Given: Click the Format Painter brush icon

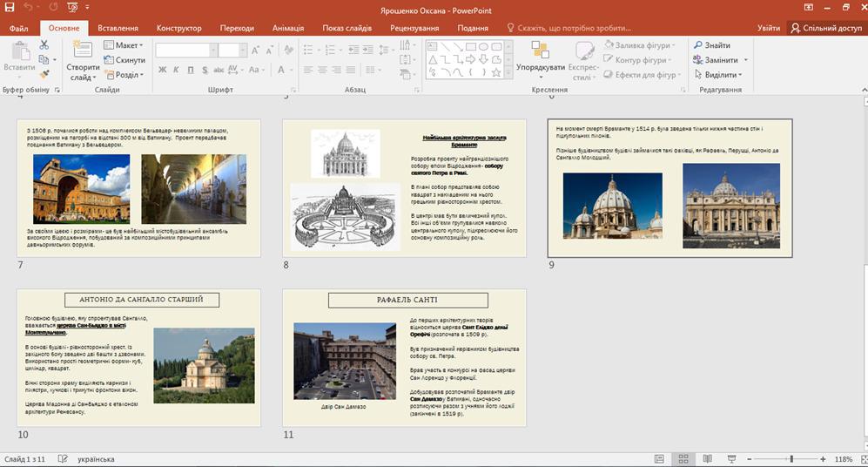Looking at the screenshot, I should 44,74.
